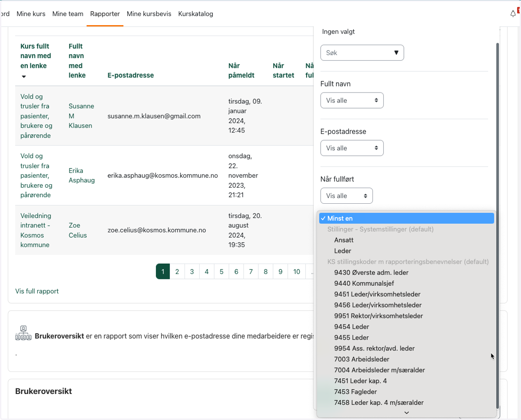Select the Minst en option
Image resolution: width=521 pixels, height=420 pixels.
click(406, 218)
